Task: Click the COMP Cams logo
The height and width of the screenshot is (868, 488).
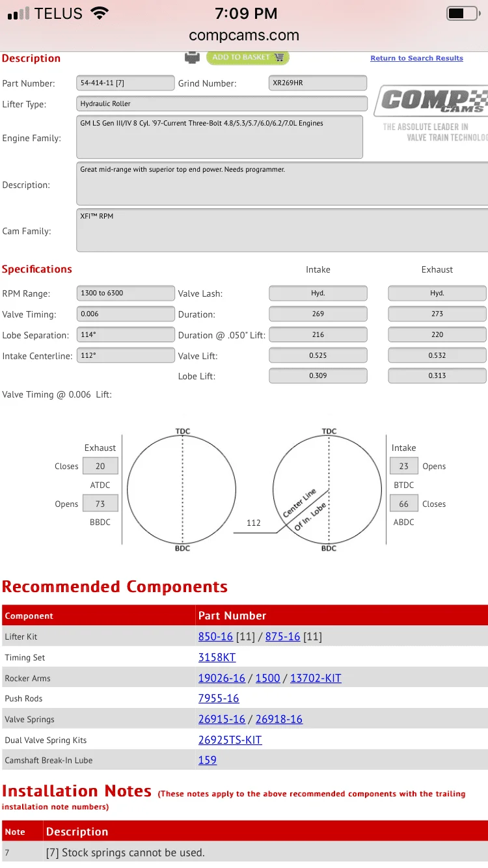Action: pyautogui.click(x=432, y=101)
